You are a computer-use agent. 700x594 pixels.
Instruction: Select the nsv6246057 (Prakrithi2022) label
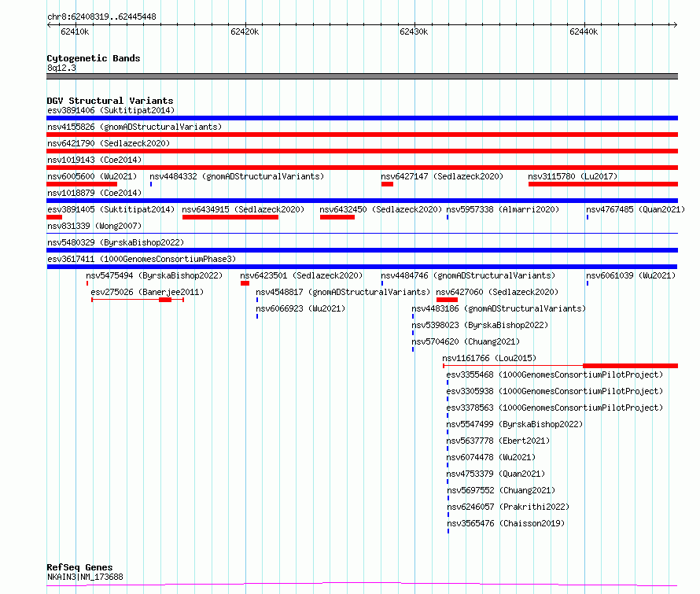point(508,507)
